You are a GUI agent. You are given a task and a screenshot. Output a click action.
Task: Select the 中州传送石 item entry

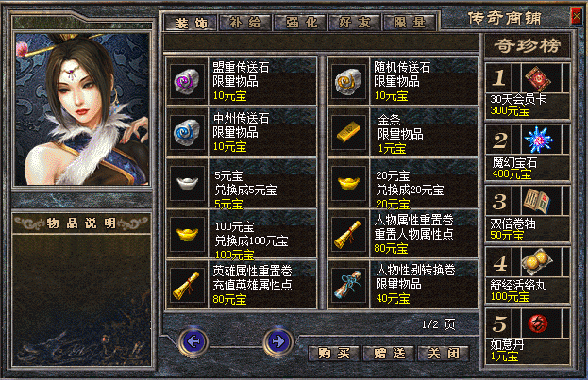(x=242, y=132)
